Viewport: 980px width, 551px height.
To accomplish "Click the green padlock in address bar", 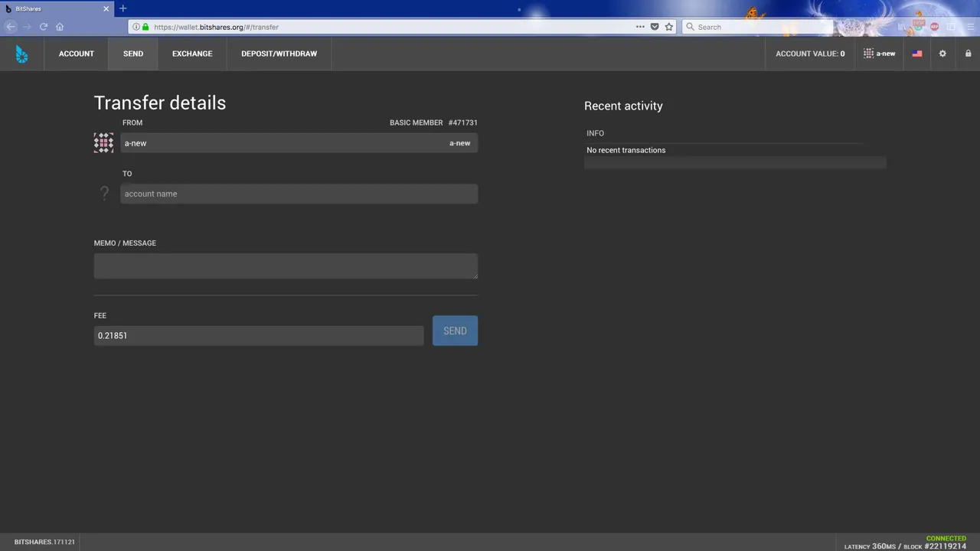I will 145,27.
